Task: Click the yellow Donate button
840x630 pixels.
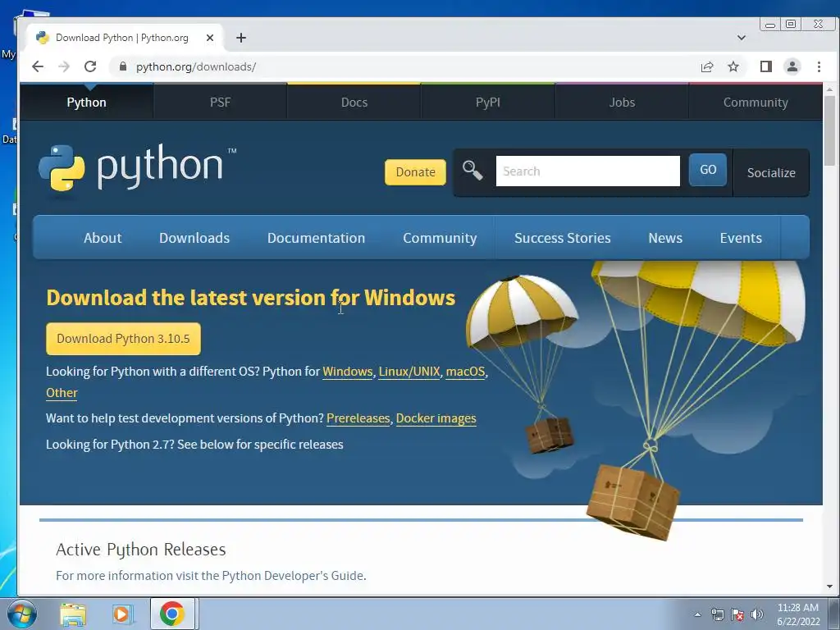Action: point(415,172)
